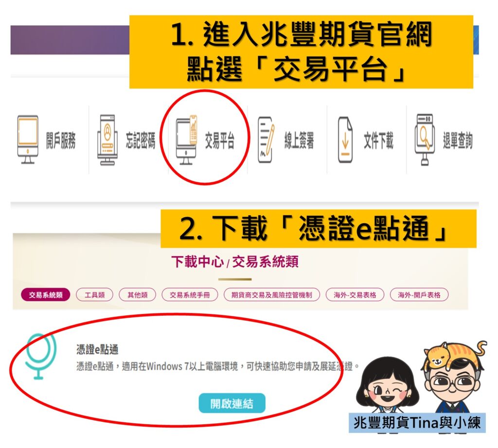Viewport: 498px width, 448px height.
Task: Click the 忘記密碼 user screen icon
Action: point(107,139)
